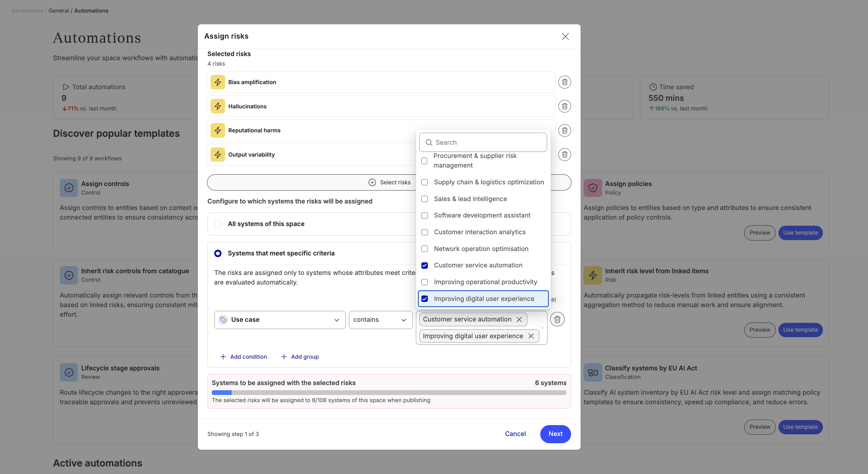Open the Use case attribute dropdown
Image resolution: width=868 pixels, height=474 pixels.
click(280, 320)
